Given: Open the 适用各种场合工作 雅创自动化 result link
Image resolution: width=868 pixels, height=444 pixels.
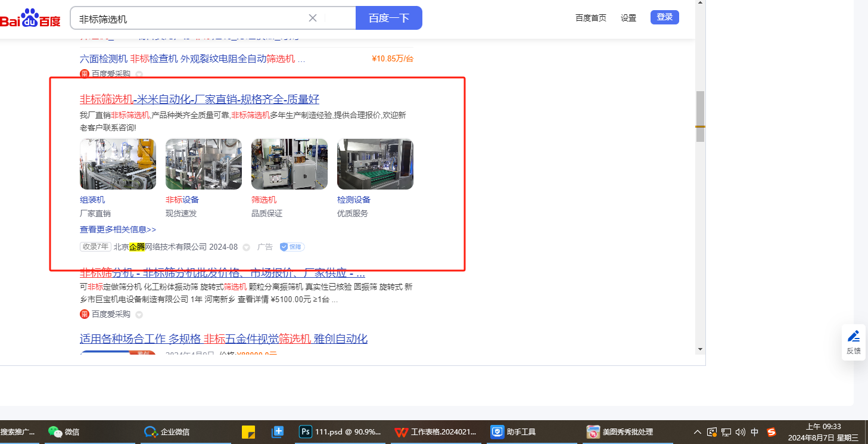Looking at the screenshot, I should (x=224, y=339).
